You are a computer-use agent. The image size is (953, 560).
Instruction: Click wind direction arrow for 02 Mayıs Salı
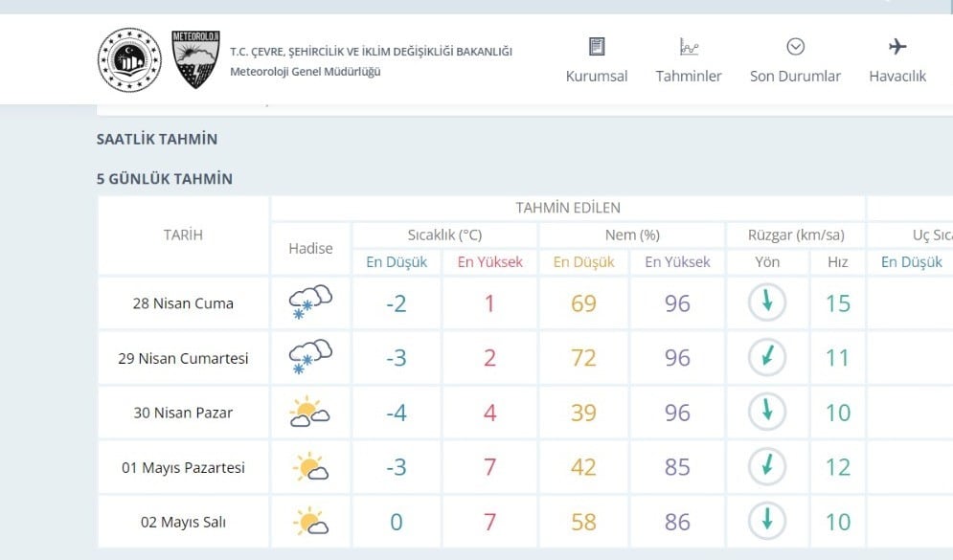tap(767, 521)
